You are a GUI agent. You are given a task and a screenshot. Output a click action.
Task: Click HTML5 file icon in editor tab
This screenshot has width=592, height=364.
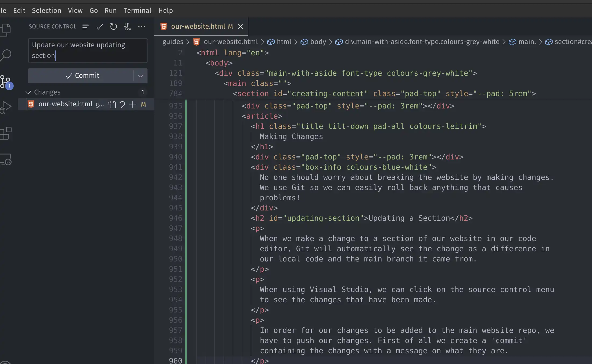click(163, 27)
